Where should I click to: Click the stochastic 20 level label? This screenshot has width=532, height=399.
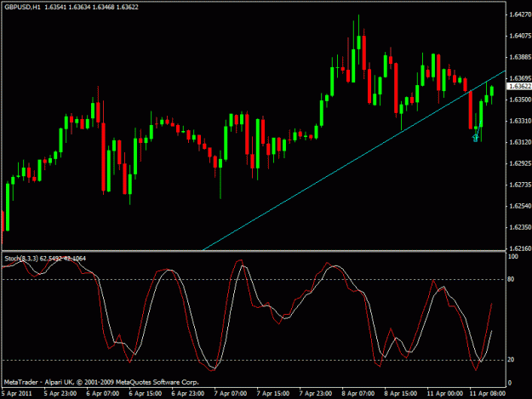[511, 360]
